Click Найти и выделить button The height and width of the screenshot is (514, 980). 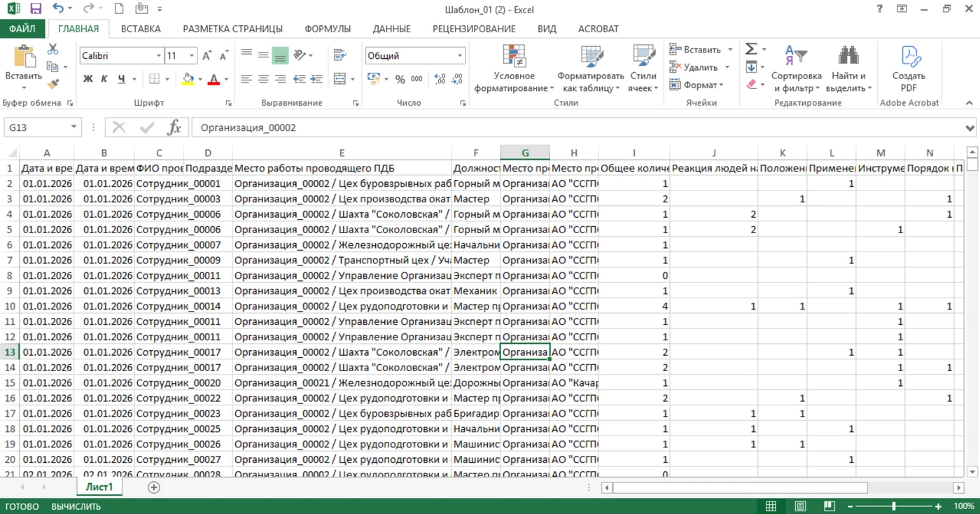click(x=848, y=69)
